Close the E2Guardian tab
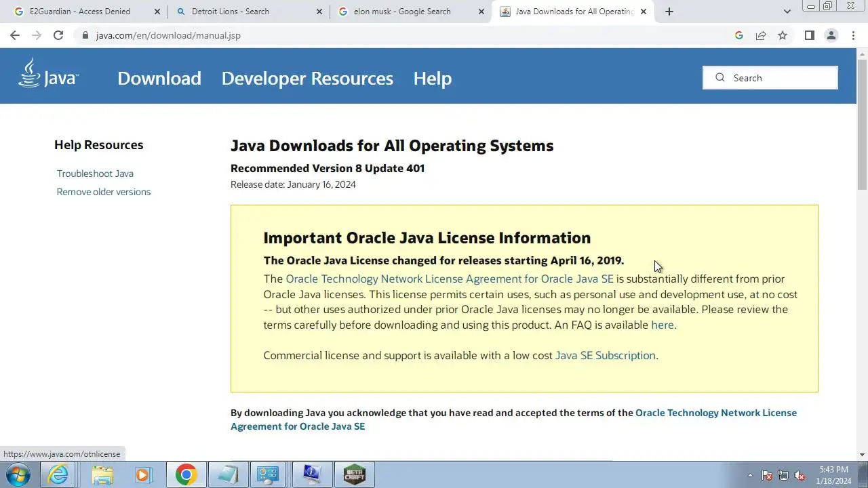The width and height of the screenshot is (868, 488). tap(157, 12)
